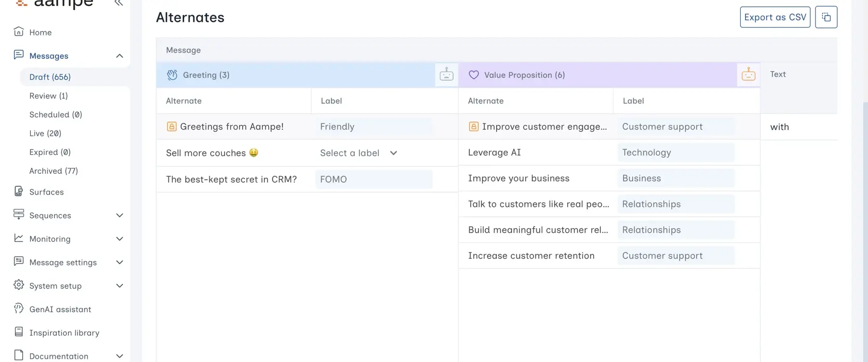
Task: Click the Surfaces device icon
Action: (19, 191)
